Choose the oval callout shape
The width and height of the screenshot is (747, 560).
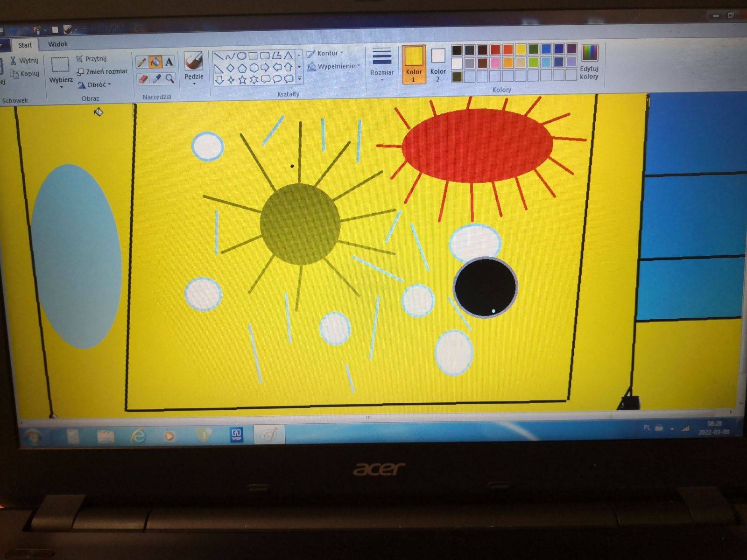pos(277,79)
